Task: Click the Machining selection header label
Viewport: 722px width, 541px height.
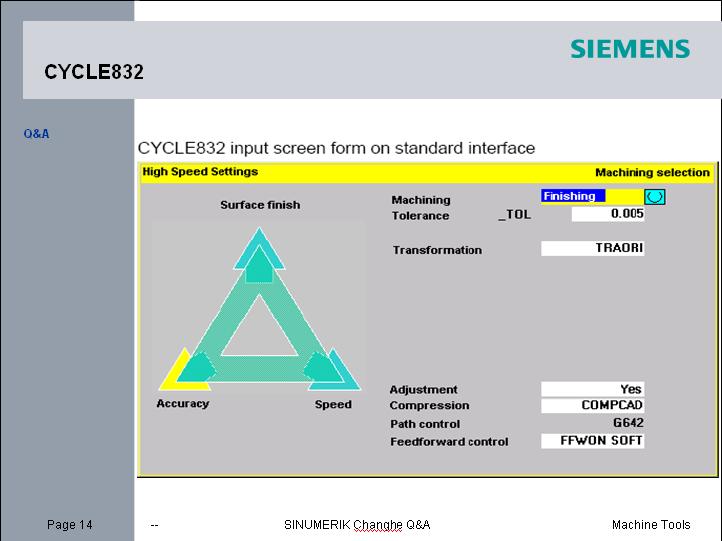Action: tap(652, 173)
